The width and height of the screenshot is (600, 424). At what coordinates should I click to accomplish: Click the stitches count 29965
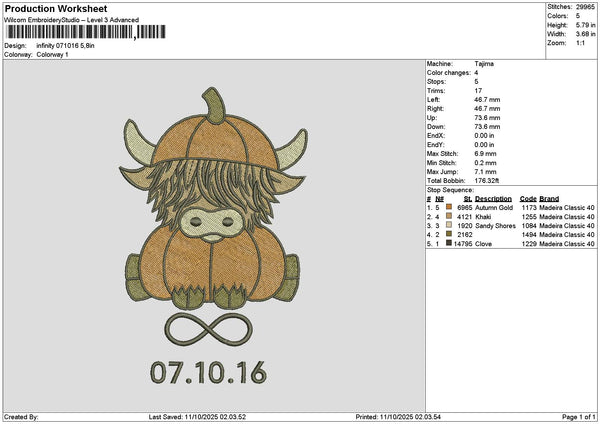coord(585,7)
